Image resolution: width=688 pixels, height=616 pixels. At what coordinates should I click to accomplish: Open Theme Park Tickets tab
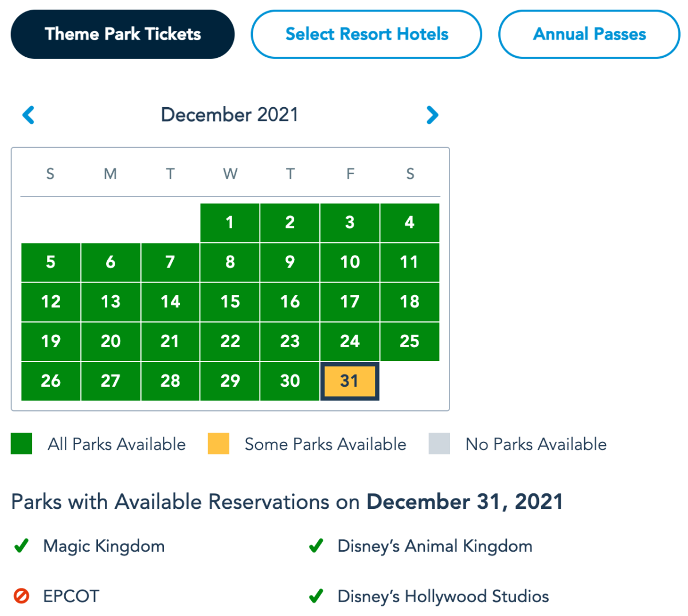tap(123, 34)
